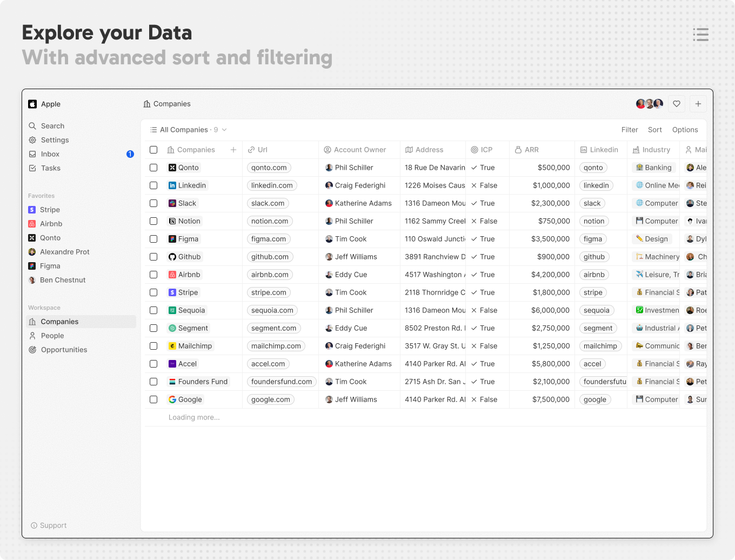Screen dimensions: 735x560
Task: Open the qonto.com URL chip
Action: (x=269, y=168)
